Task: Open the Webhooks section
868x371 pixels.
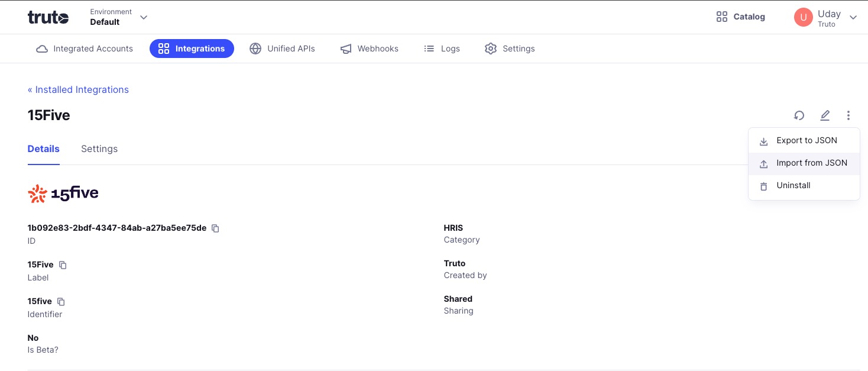Action: [x=369, y=49]
